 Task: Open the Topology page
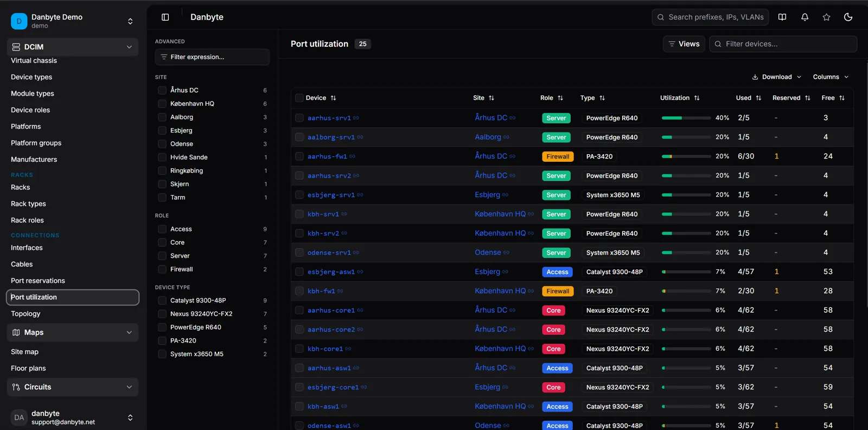coord(25,314)
